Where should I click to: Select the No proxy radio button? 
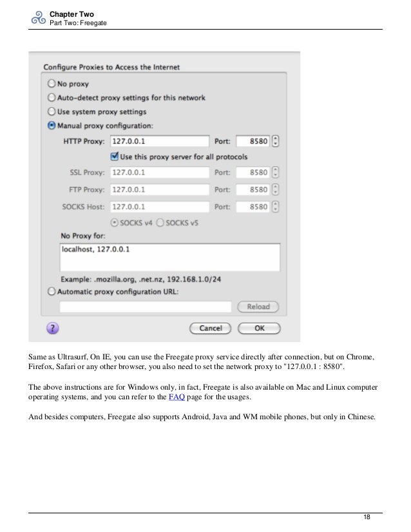[52, 84]
